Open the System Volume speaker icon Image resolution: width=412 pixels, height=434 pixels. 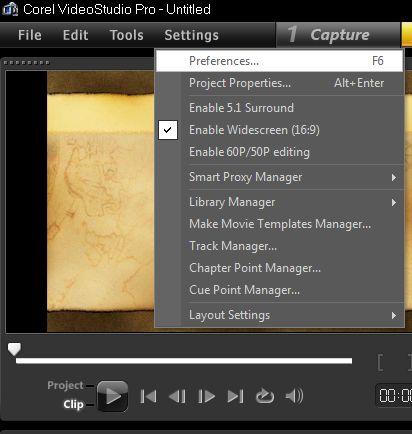tap(294, 396)
